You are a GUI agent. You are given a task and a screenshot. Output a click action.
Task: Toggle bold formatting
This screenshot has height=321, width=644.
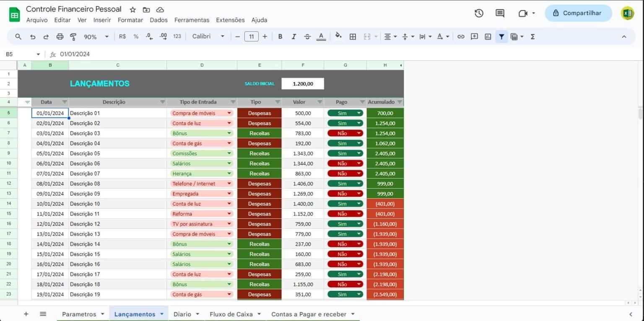click(x=280, y=37)
